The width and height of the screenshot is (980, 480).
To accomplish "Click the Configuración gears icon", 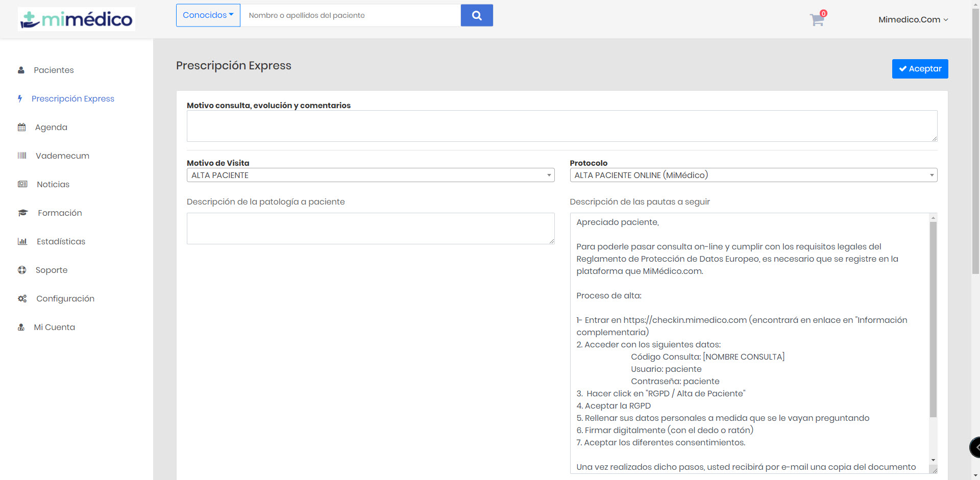I will pos(22,298).
